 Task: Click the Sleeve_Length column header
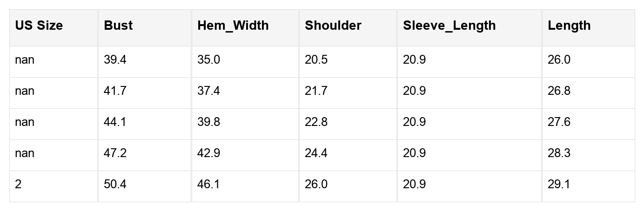[449, 26]
